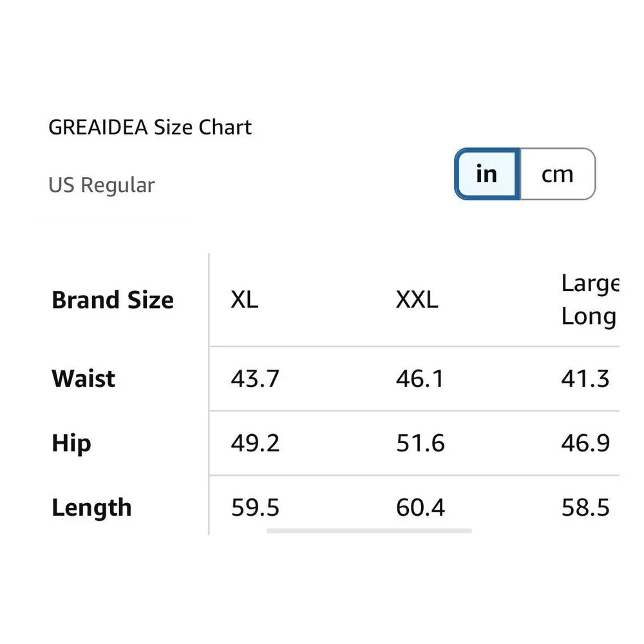Select the XXL hip value 51.6
644x644 pixels.
pyautogui.click(x=420, y=443)
